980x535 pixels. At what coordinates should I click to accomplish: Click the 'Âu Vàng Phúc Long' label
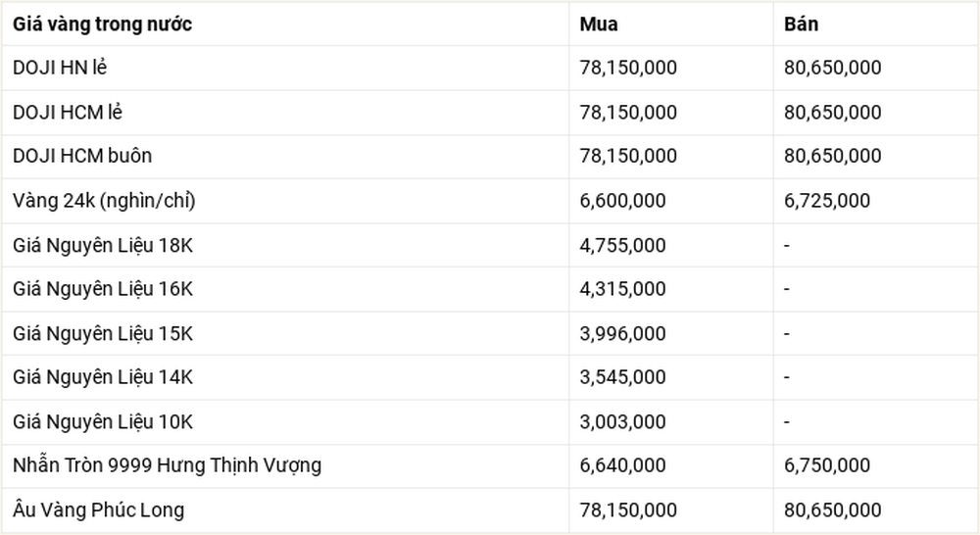[98, 510]
